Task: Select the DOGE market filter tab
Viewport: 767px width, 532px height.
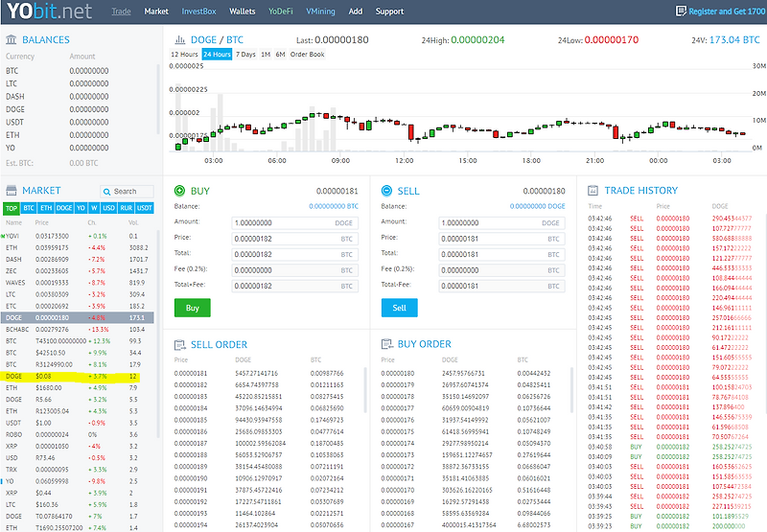Action: point(64,208)
